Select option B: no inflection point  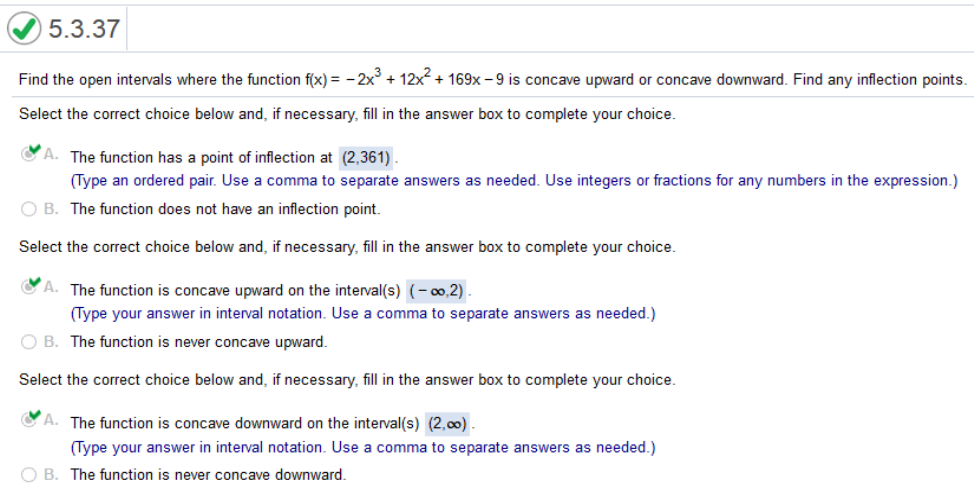[x=29, y=209]
